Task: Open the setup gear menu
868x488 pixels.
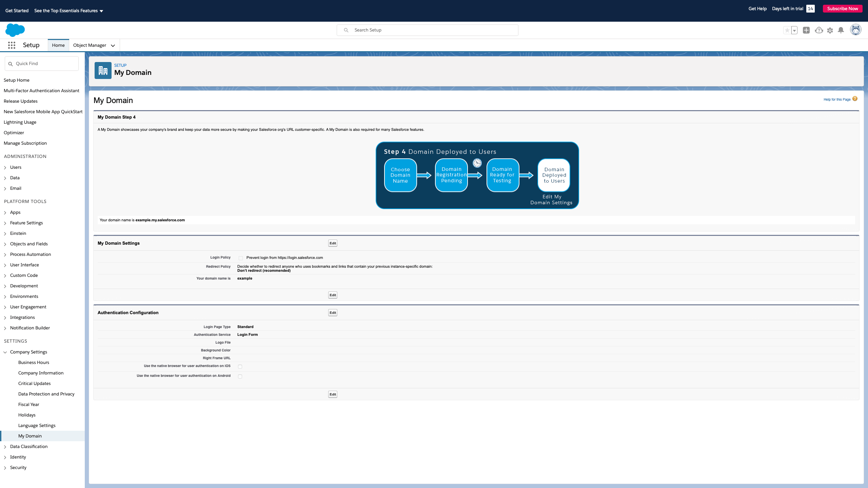Action: coord(830,30)
